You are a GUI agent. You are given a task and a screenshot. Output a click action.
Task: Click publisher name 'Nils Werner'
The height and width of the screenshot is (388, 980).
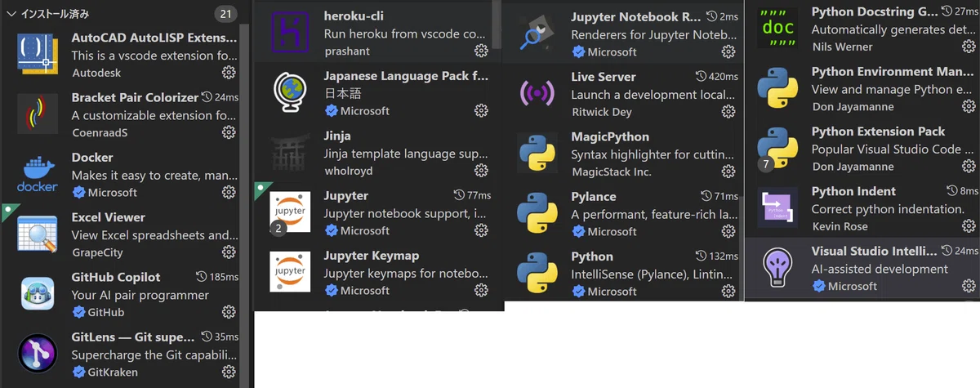tap(843, 47)
